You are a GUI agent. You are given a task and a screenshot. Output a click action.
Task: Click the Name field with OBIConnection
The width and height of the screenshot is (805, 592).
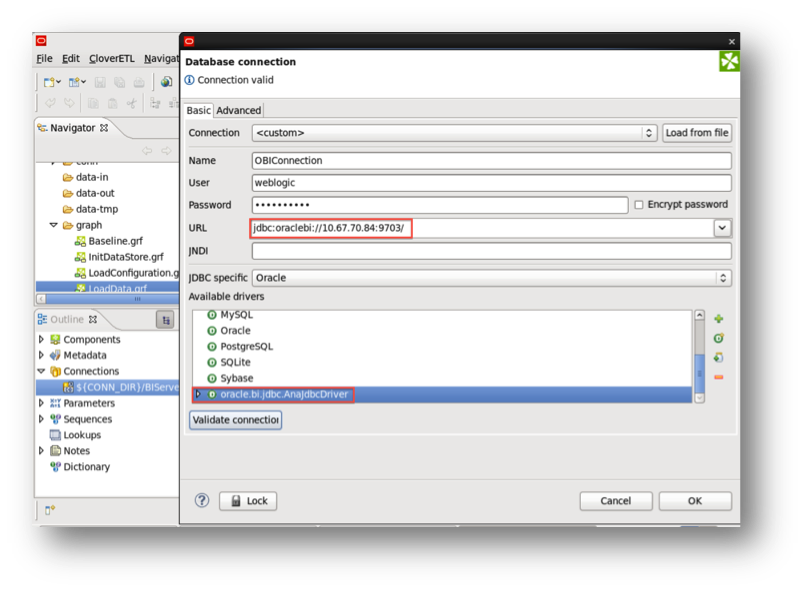pyautogui.click(x=492, y=161)
